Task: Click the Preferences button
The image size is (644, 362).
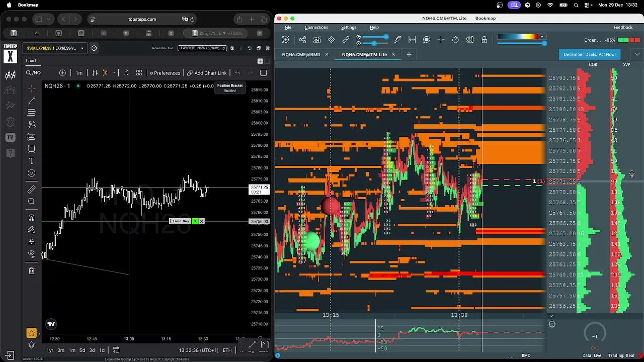Action: (165, 73)
